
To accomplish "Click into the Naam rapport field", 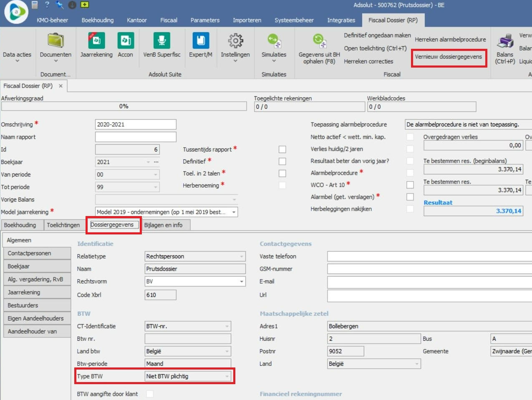I will [x=136, y=137].
